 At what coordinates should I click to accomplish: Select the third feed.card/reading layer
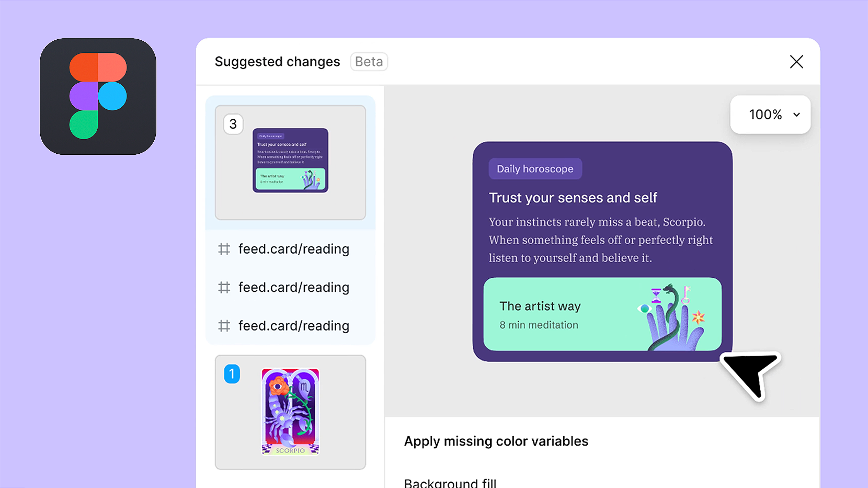(293, 326)
